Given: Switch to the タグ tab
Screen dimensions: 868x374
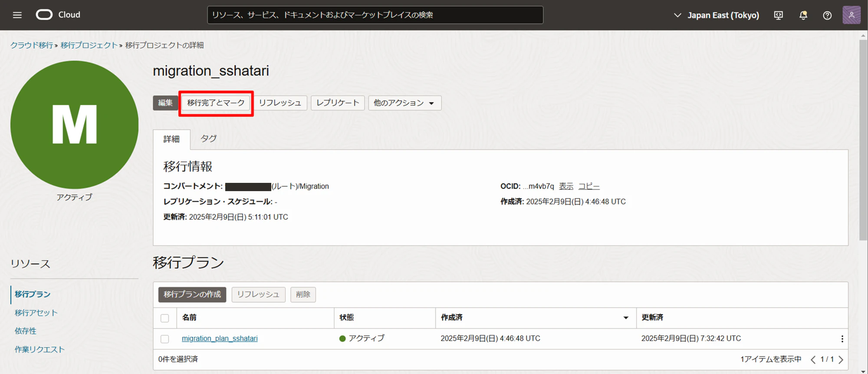Looking at the screenshot, I should point(208,139).
